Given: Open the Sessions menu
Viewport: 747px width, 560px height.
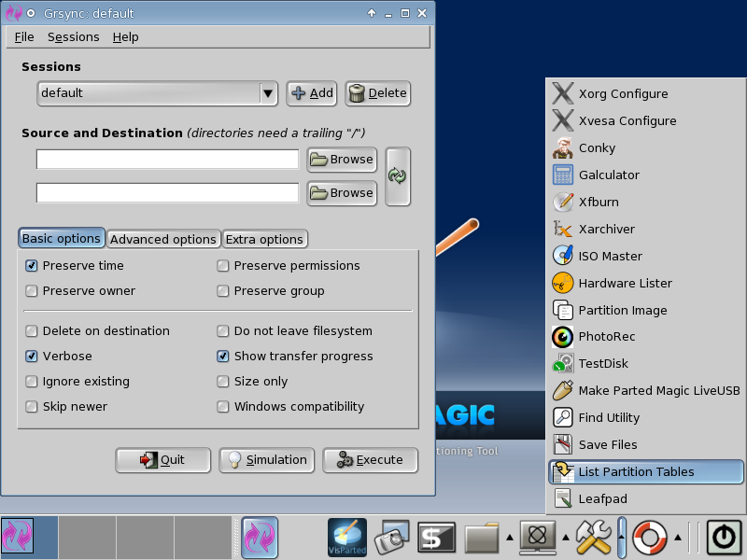Looking at the screenshot, I should [x=74, y=37].
